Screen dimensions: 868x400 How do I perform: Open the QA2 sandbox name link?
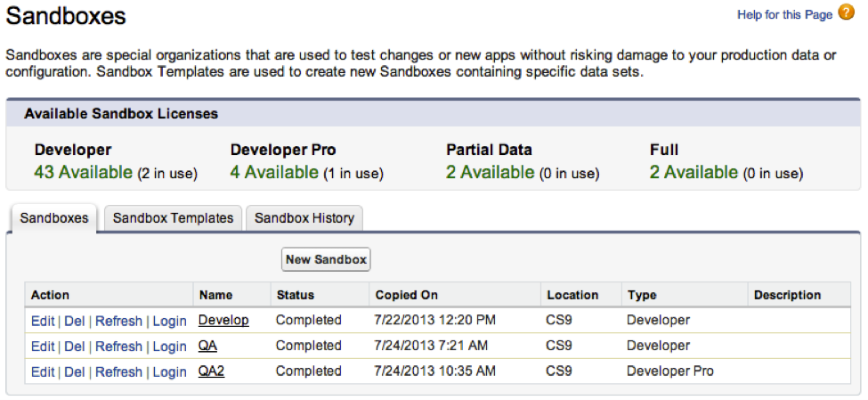point(212,371)
